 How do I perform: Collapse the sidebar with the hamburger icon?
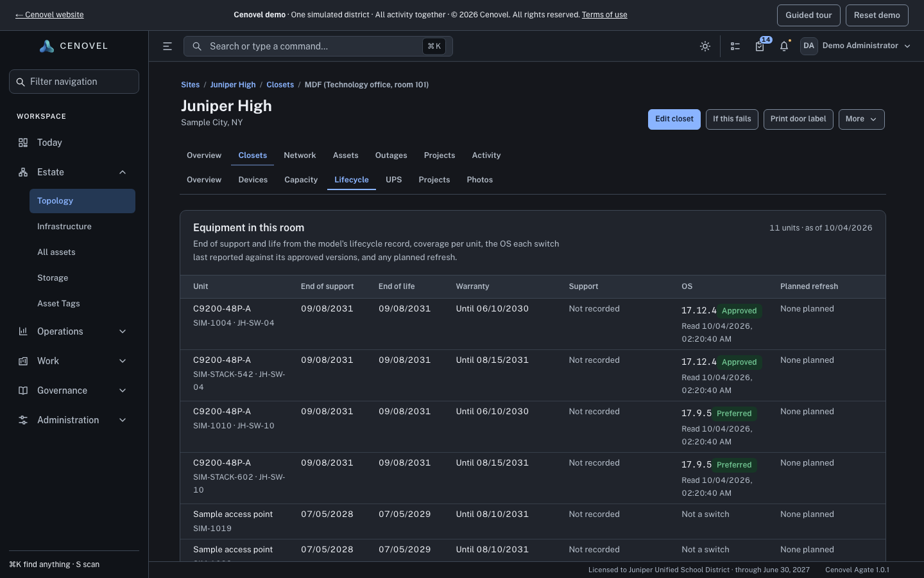click(167, 46)
